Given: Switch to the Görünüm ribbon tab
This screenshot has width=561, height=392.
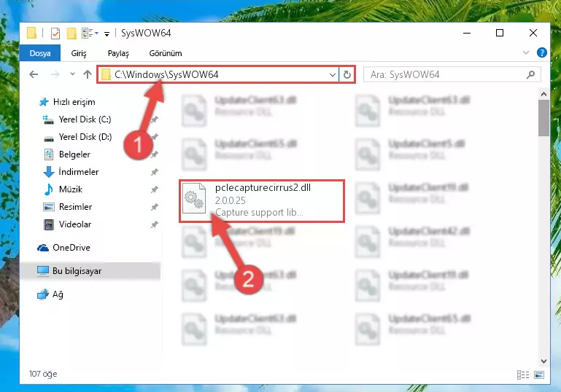Looking at the screenshot, I should coord(166,53).
